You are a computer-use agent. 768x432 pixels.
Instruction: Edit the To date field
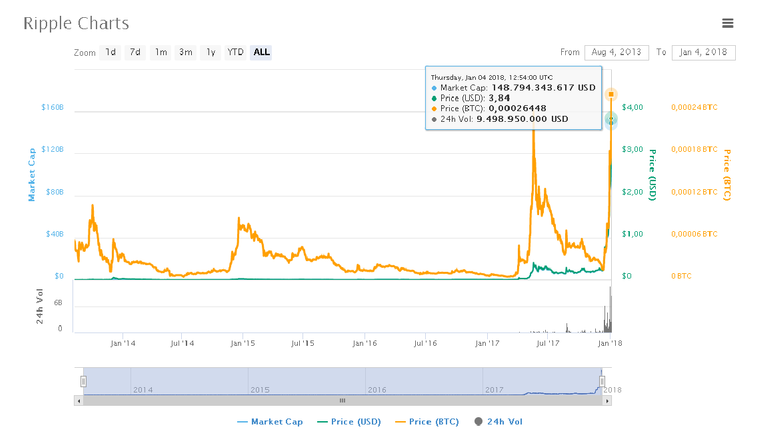703,52
